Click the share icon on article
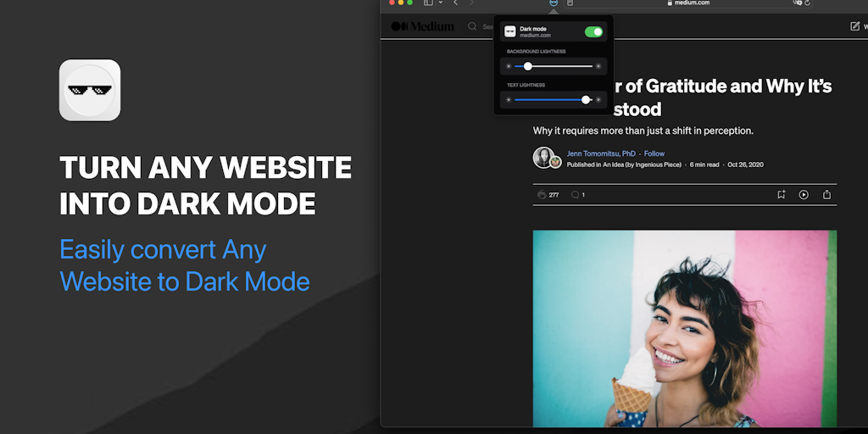 pos(827,195)
